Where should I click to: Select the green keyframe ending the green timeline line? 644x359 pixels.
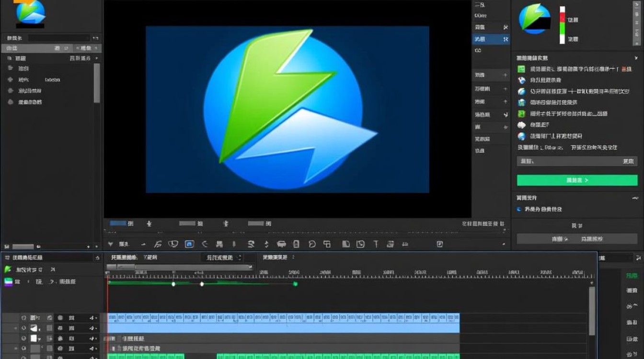pyautogui.click(x=295, y=284)
